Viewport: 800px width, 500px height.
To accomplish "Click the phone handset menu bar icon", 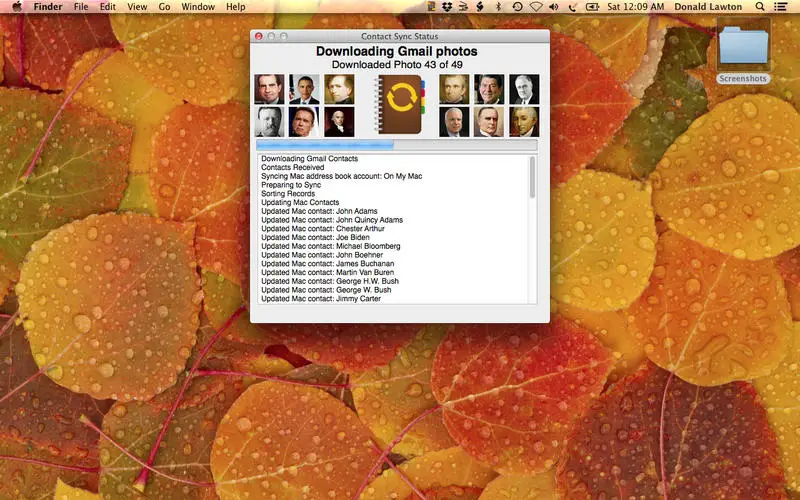I will 573,7.
